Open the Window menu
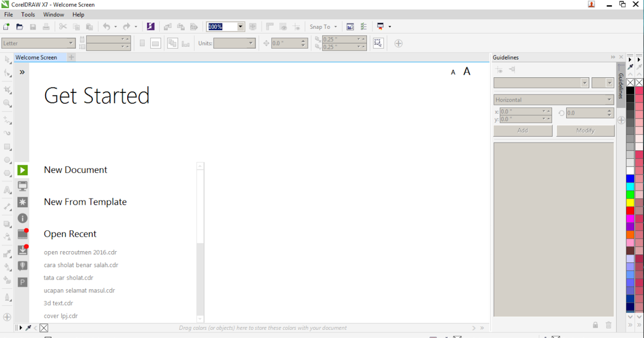This screenshot has width=644, height=338. [54, 14]
